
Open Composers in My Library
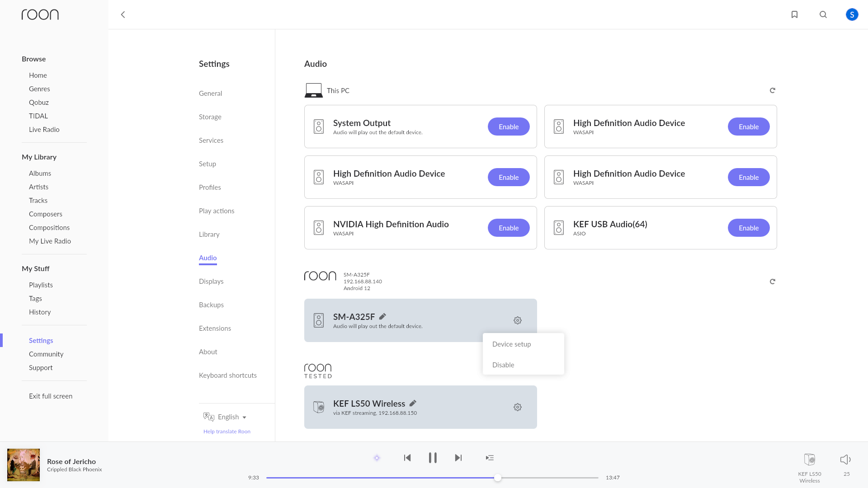(x=46, y=214)
